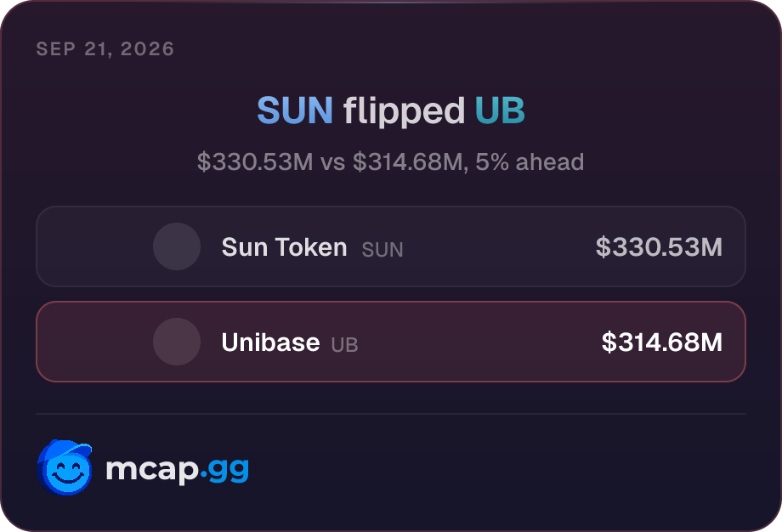782x532 pixels.
Task: Click the gray SUN symbol beside Sun Token
Action: click(x=382, y=249)
